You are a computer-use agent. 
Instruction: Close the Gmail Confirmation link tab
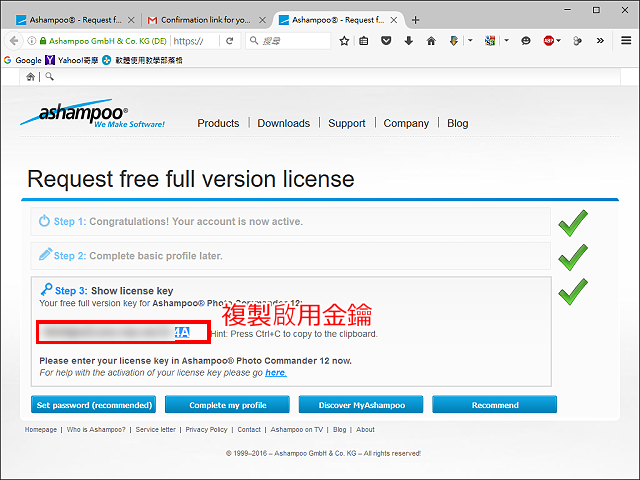262,20
